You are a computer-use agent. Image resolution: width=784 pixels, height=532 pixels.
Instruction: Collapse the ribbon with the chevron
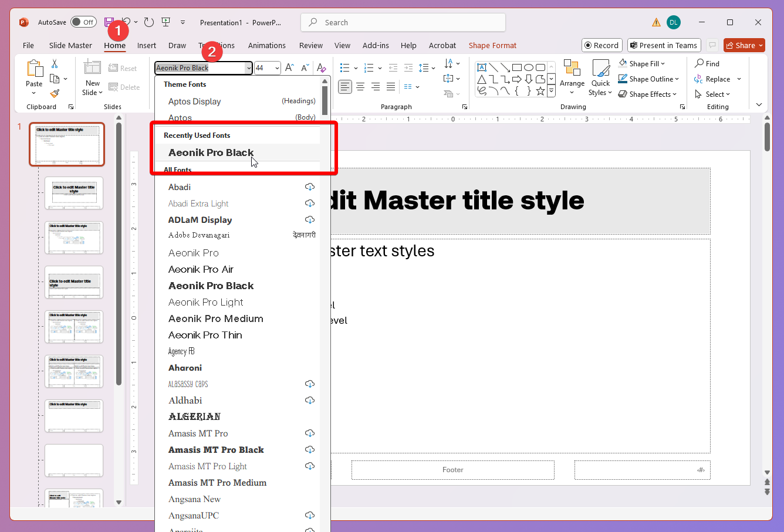(x=759, y=105)
